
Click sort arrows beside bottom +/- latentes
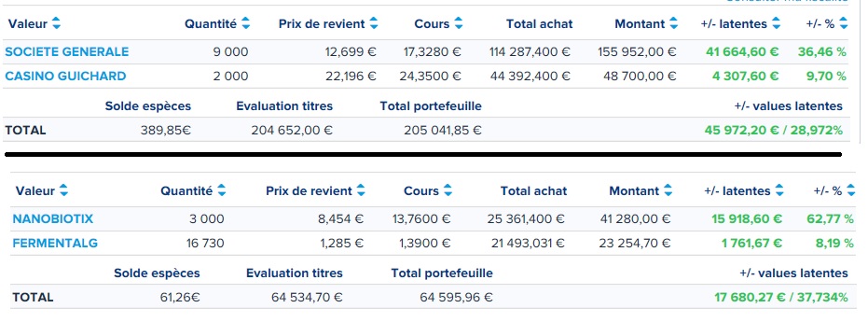pos(779,190)
